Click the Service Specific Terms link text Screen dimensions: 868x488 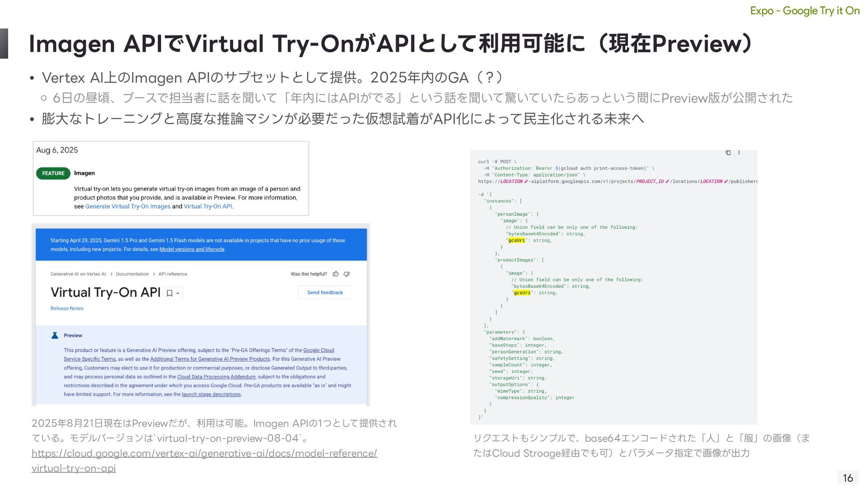[90, 359]
